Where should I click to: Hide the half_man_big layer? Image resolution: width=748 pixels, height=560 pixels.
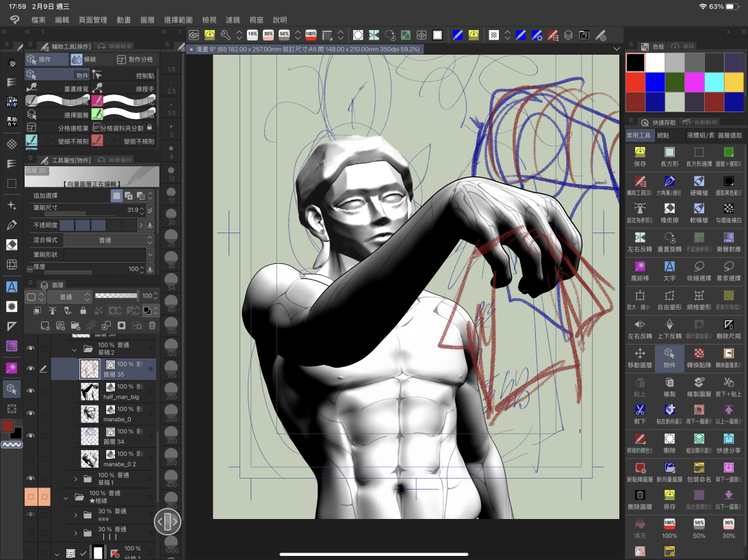click(31, 391)
